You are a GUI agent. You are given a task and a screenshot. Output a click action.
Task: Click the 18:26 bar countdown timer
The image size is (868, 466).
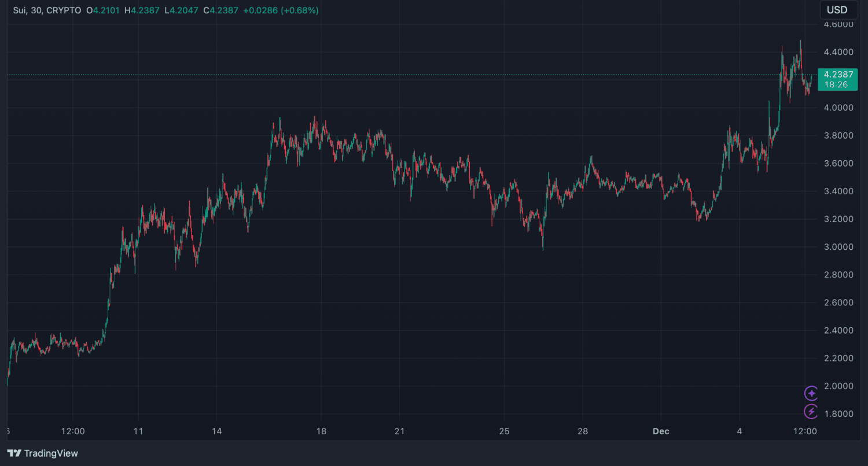pyautogui.click(x=836, y=84)
